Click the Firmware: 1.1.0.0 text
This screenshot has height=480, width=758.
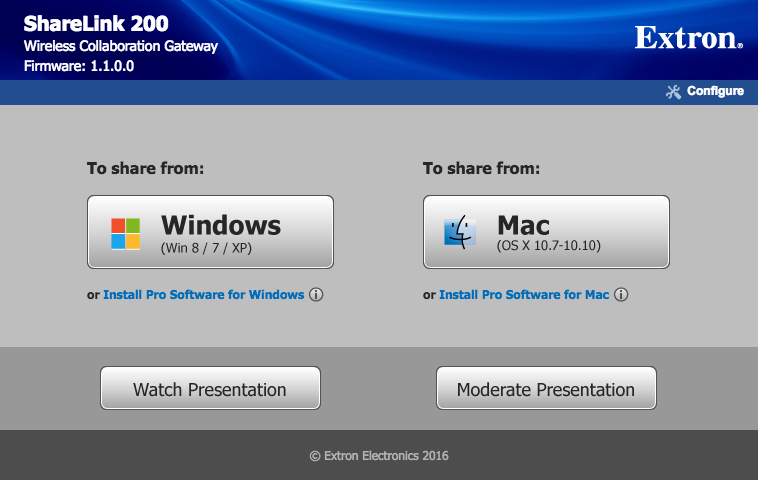[79, 66]
